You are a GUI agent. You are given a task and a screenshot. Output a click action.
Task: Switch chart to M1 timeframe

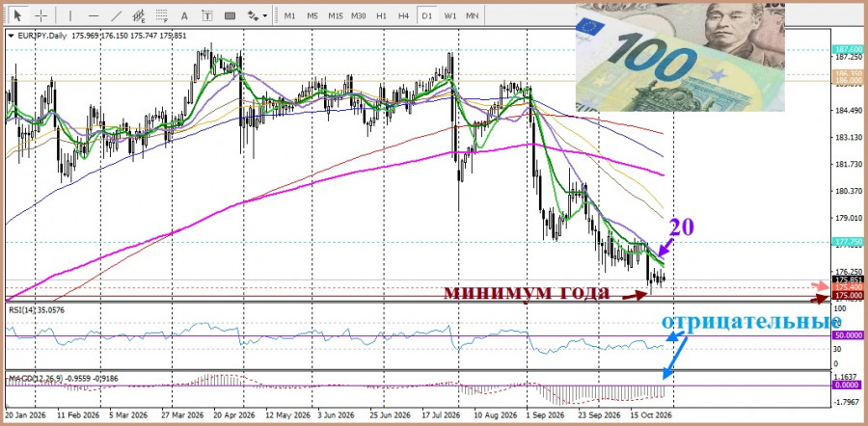(x=289, y=16)
